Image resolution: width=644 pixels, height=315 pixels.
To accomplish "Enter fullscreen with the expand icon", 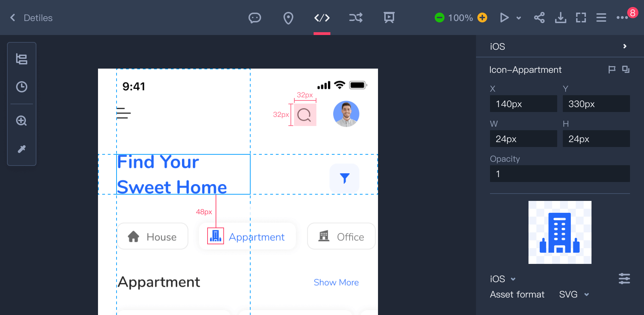I will coord(581,17).
